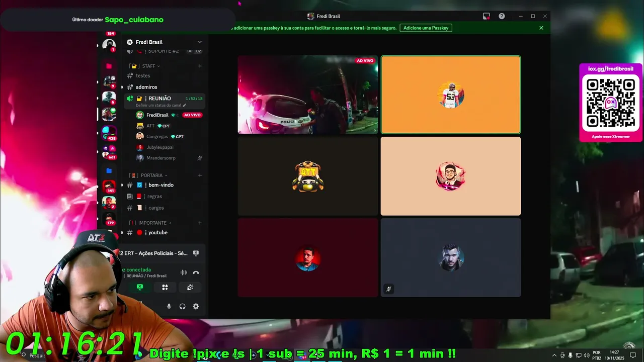The width and height of the screenshot is (644, 362).
Task: Open the activities button in voice panel
Action: [165, 287]
